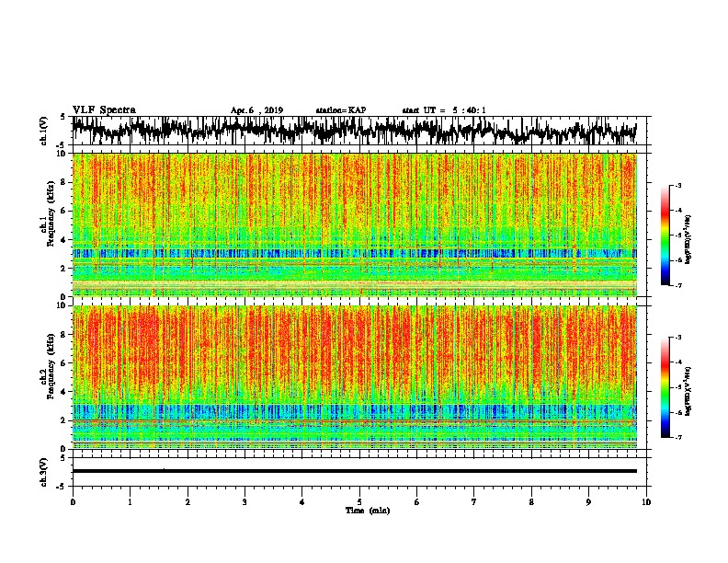The height and width of the screenshot is (563, 728).
Task: Click the ch.3 flat voltage trace line
Action: [x=355, y=471]
